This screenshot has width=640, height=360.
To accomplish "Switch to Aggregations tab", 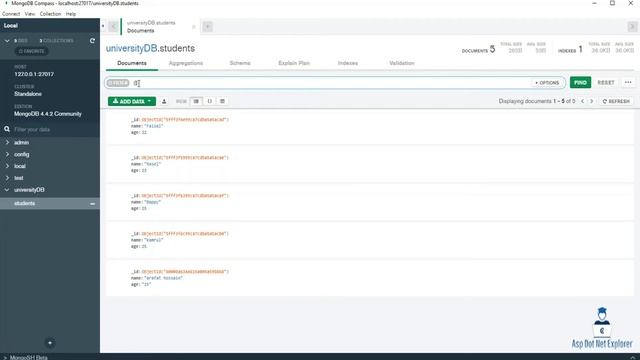I will coord(186,63).
